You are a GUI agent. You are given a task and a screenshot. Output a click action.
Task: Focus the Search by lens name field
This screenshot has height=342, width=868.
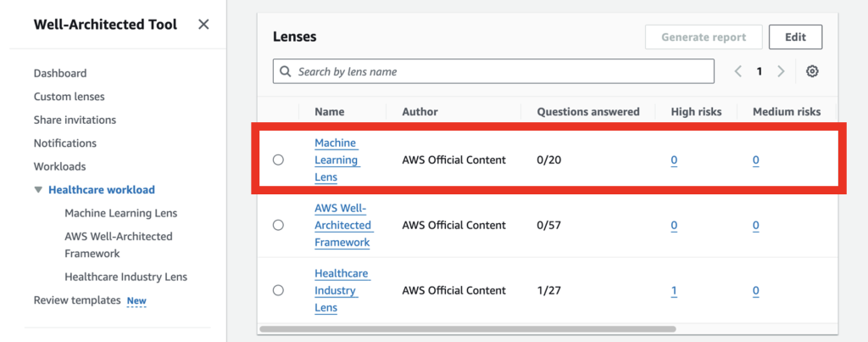(x=493, y=71)
